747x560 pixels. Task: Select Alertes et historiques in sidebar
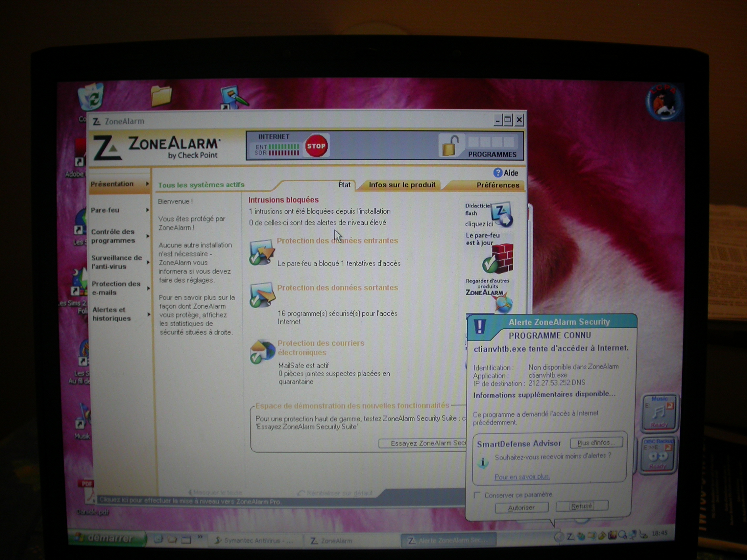pos(111,314)
